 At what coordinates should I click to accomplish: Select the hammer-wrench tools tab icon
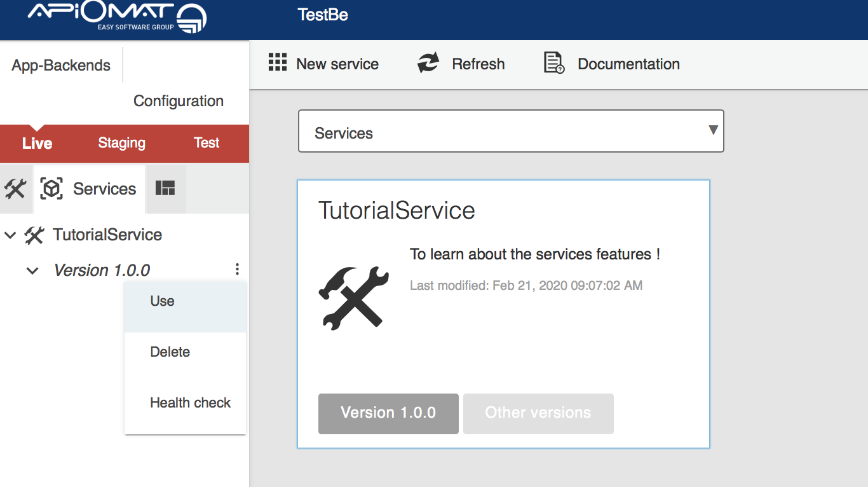point(15,189)
